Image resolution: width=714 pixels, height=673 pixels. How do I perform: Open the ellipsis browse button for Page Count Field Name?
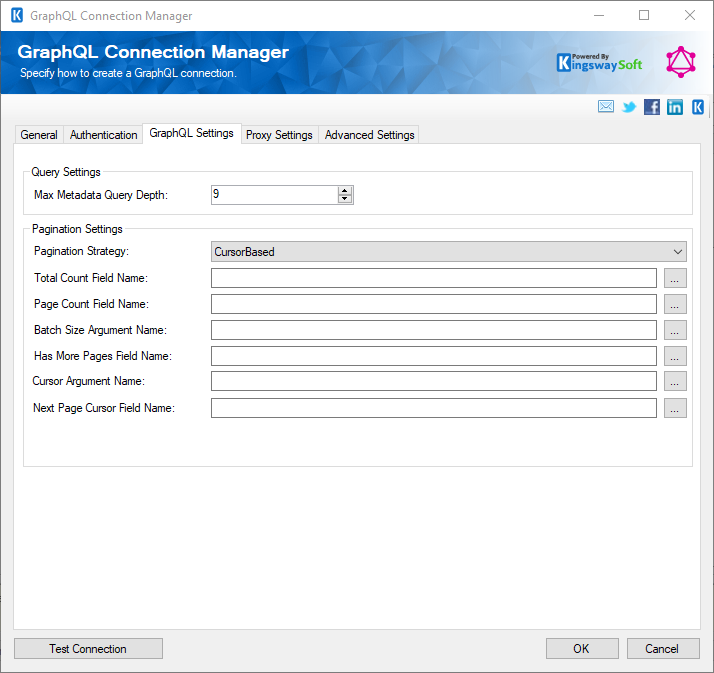pyautogui.click(x=675, y=304)
